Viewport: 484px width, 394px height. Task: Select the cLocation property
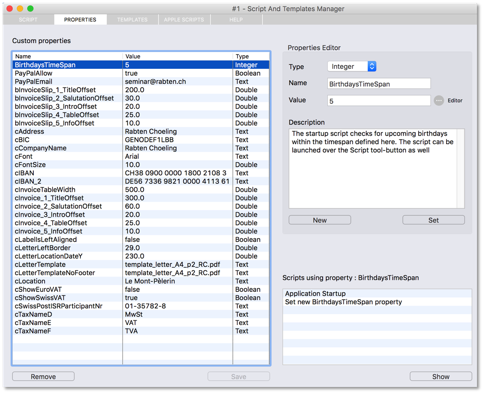coord(141,281)
